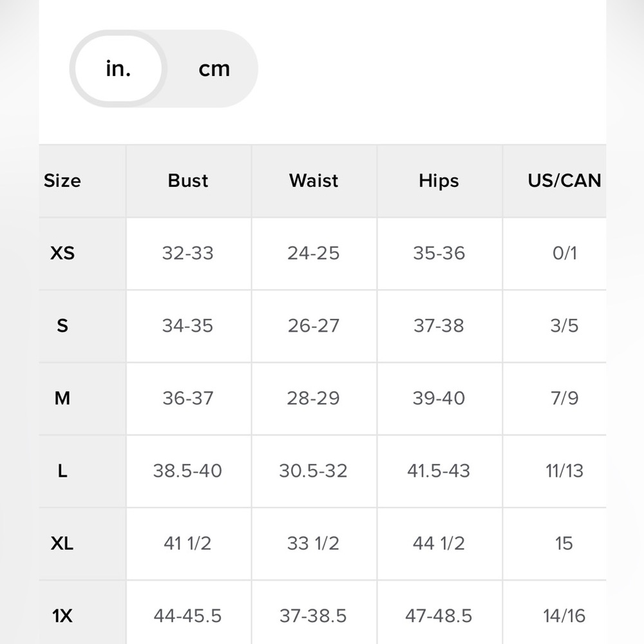Image resolution: width=644 pixels, height=644 pixels.
Task: Click the Bust column header
Action: click(188, 181)
